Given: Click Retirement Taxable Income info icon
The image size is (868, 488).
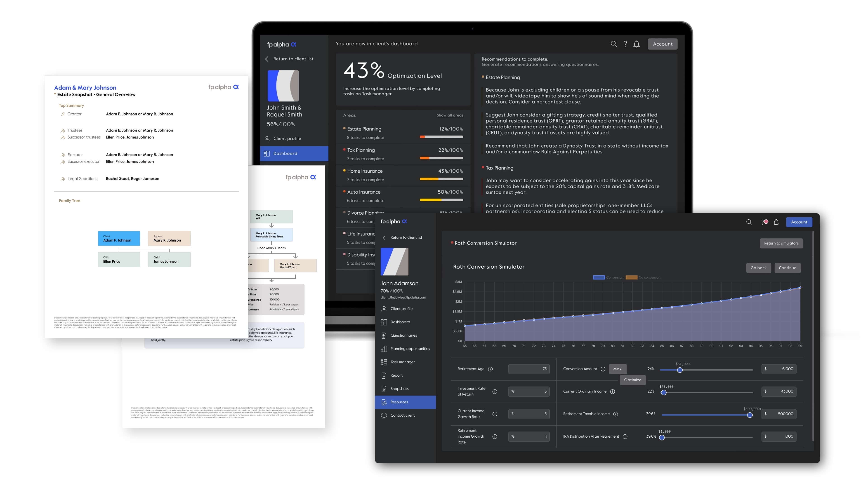Looking at the screenshot, I should [x=616, y=414].
